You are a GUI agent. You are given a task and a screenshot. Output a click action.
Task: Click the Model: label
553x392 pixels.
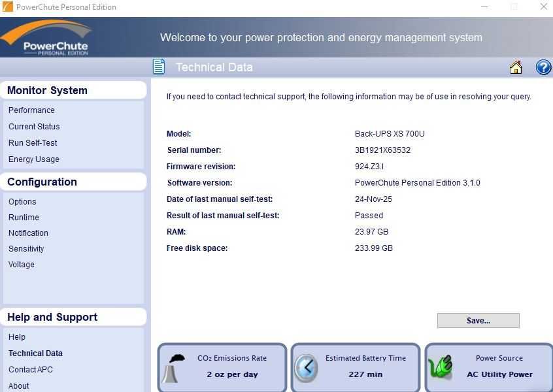click(179, 134)
